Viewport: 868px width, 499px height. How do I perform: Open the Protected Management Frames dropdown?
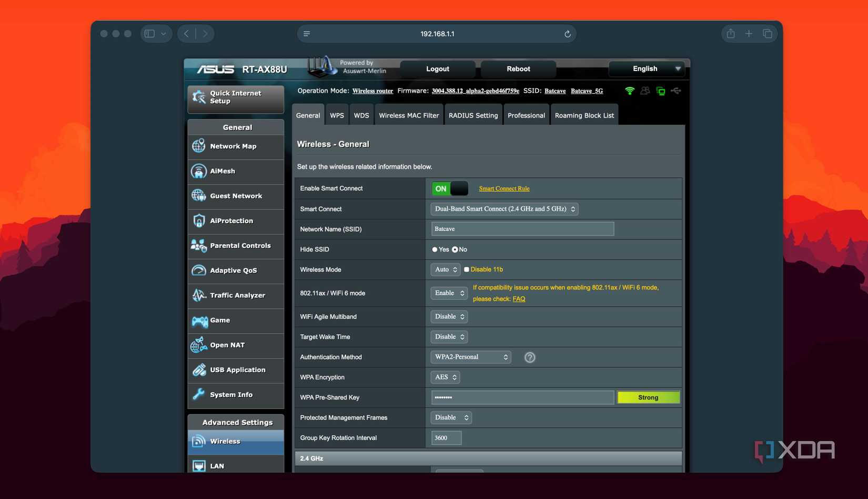point(451,417)
